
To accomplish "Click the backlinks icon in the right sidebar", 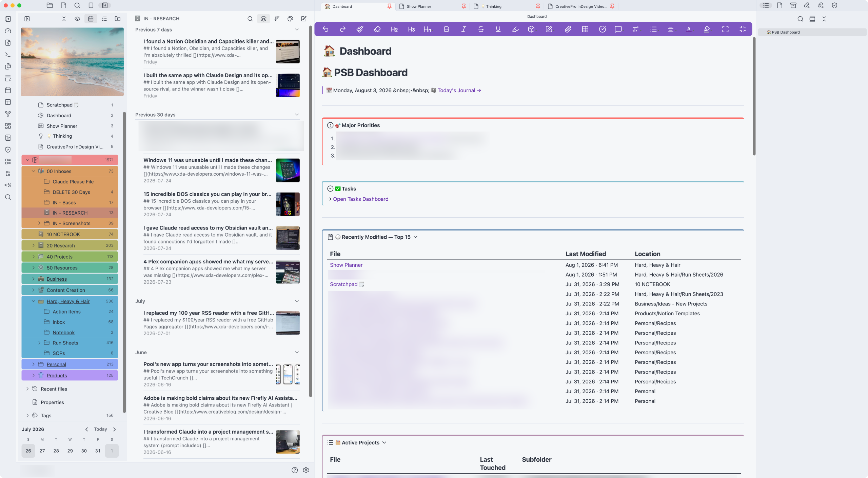I will 807,5.
